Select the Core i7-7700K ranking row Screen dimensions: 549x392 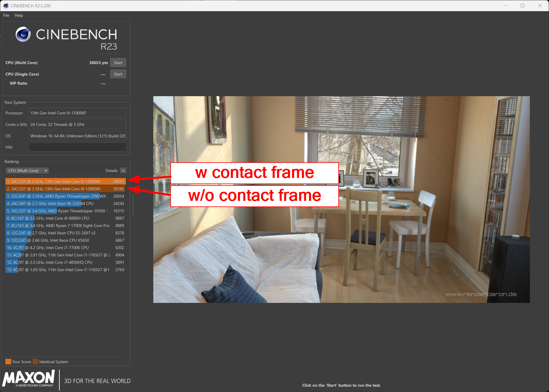click(x=65, y=248)
